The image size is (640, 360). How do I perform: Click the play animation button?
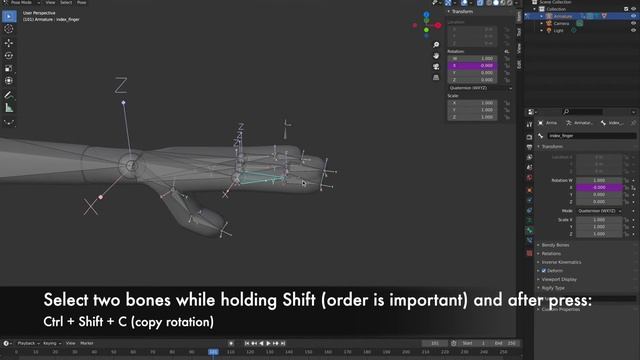point(268,343)
